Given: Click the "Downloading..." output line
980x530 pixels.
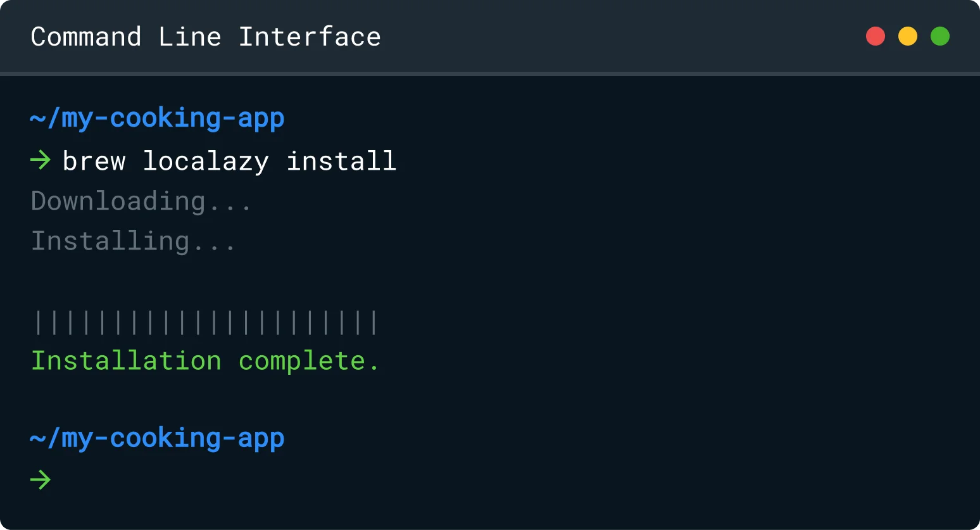Looking at the screenshot, I should [141, 201].
